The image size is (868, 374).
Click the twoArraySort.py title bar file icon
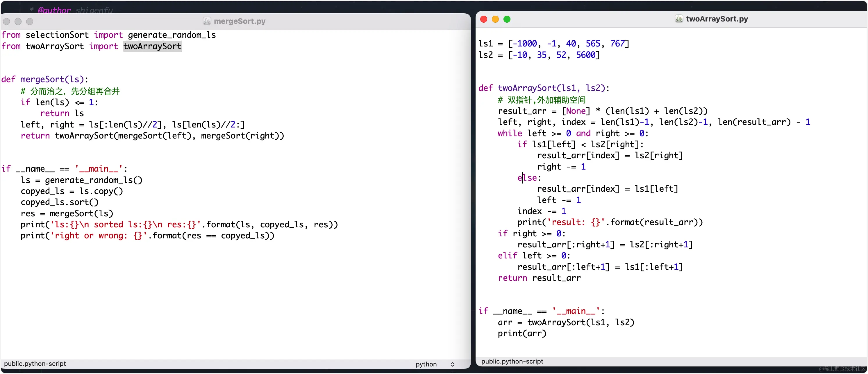[679, 19]
